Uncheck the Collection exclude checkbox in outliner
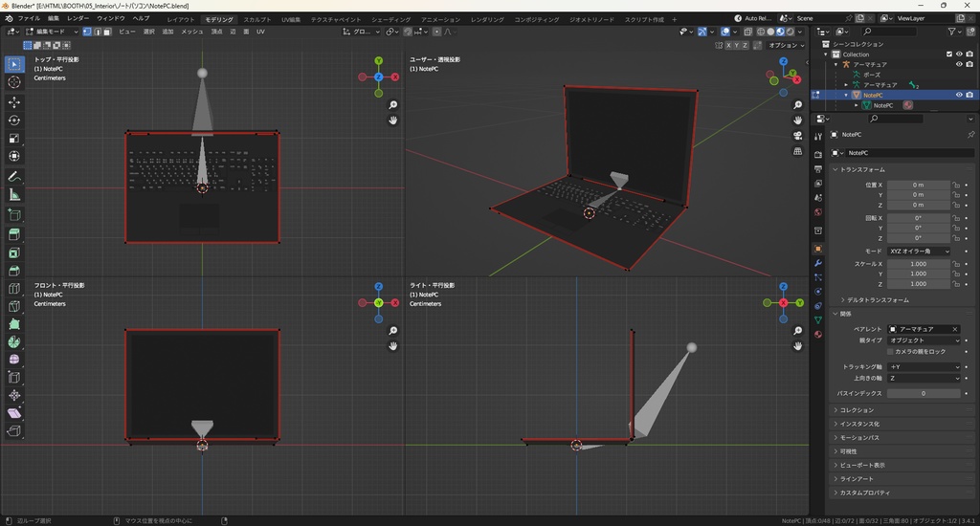Viewport: 980px width, 526px height. [948, 55]
